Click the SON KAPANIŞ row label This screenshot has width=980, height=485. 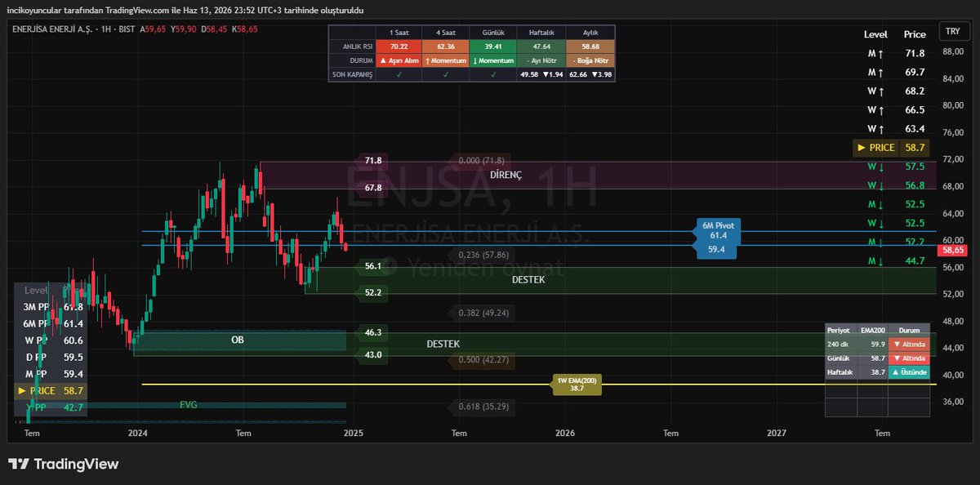[352, 74]
